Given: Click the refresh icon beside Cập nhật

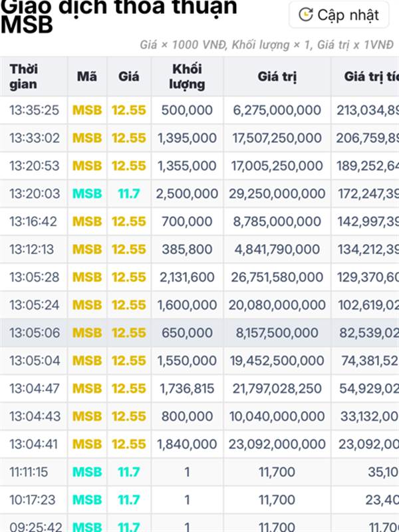Looking at the screenshot, I should tap(306, 15).
